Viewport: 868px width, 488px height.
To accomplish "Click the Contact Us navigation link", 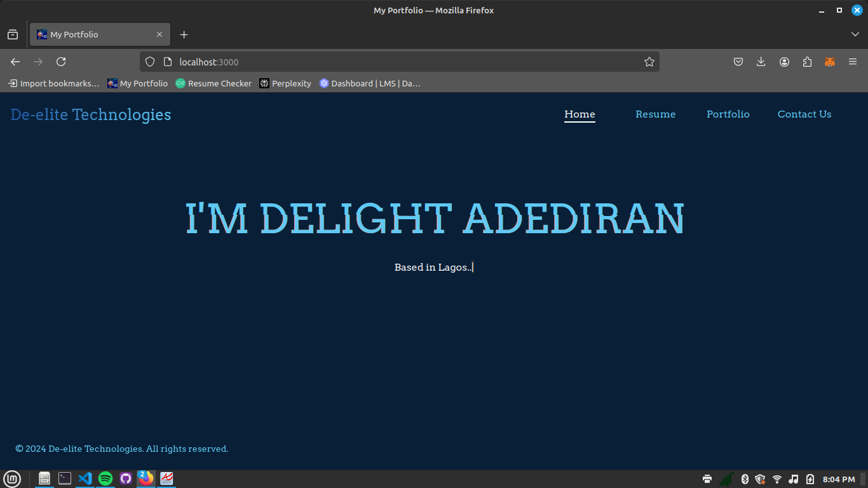I will [x=804, y=114].
